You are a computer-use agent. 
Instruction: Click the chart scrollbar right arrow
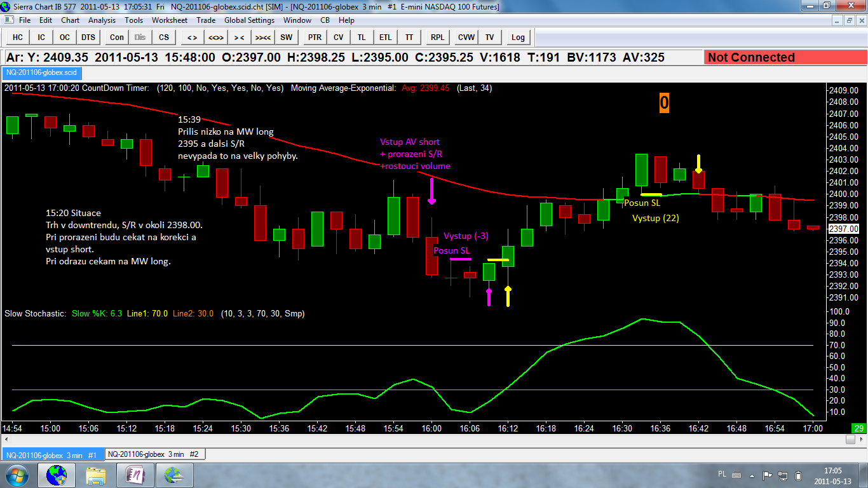click(x=862, y=439)
